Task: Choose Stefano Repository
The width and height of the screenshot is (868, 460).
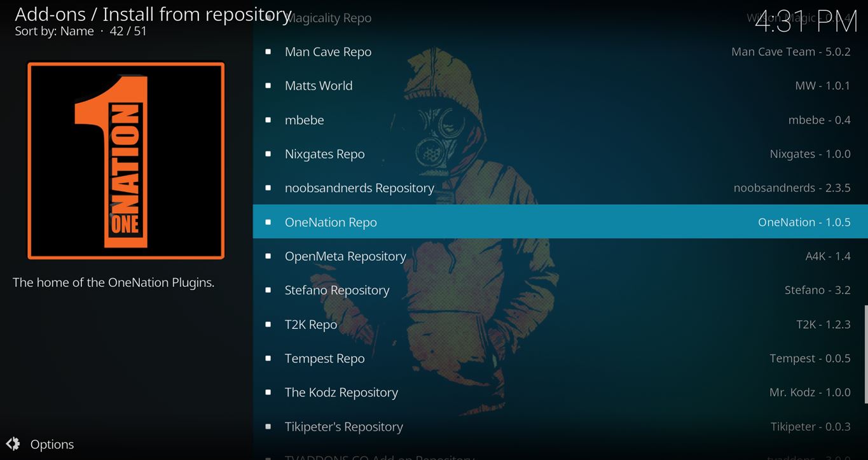Action: (x=337, y=290)
